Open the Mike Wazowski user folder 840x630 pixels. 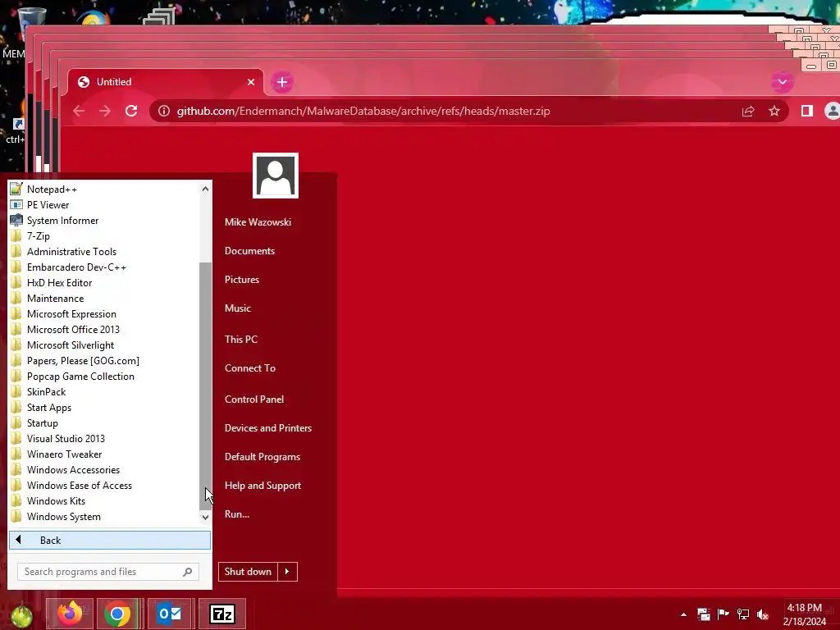258,221
